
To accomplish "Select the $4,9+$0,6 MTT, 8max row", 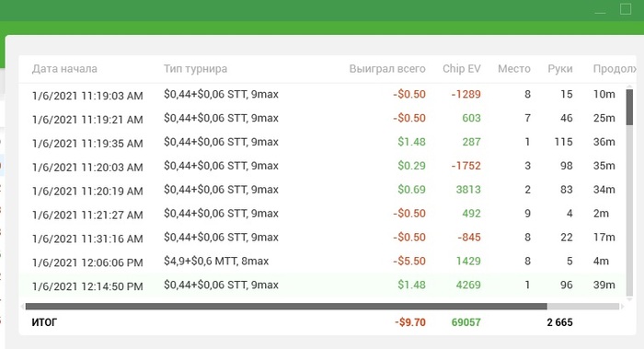I will tap(322, 262).
